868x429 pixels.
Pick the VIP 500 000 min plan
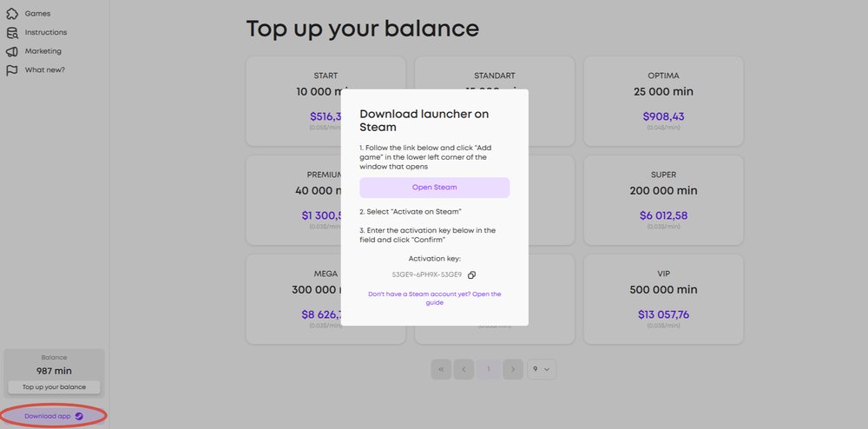[x=662, y=299]
